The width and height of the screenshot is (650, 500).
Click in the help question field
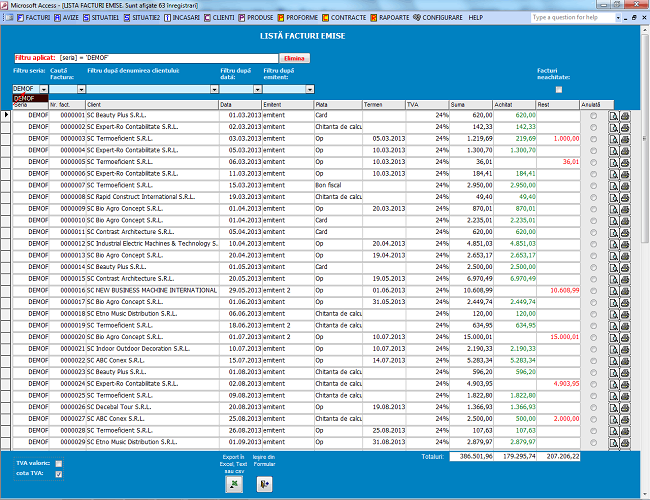[573, 18]
